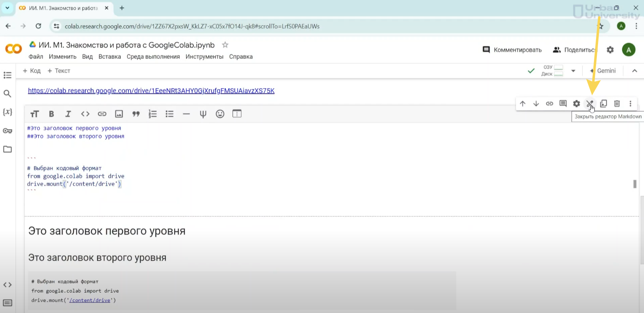The width and height of the screenshot is (644, 313).
Task: Add a bulleted list to cell
Action: tap(170, 114)
